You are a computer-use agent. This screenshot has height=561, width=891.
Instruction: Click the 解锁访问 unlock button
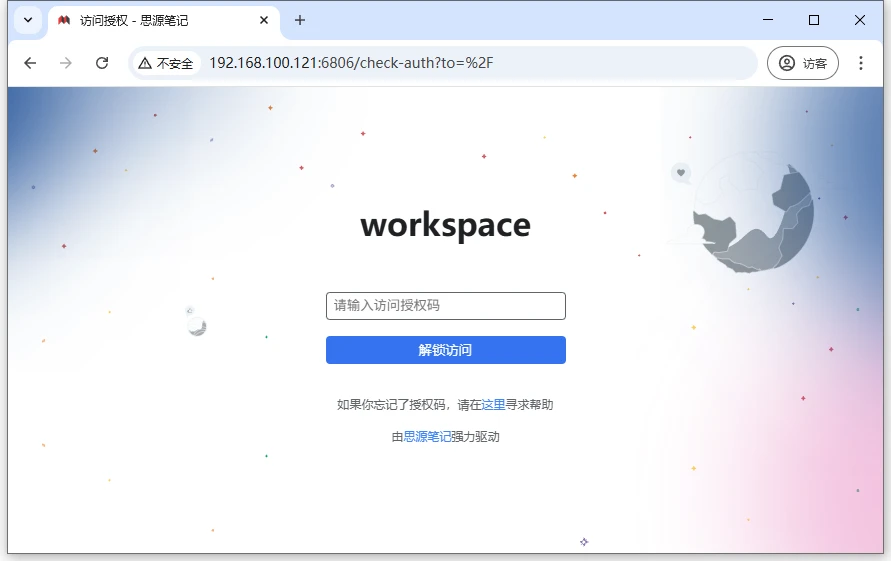pos(446,350)
